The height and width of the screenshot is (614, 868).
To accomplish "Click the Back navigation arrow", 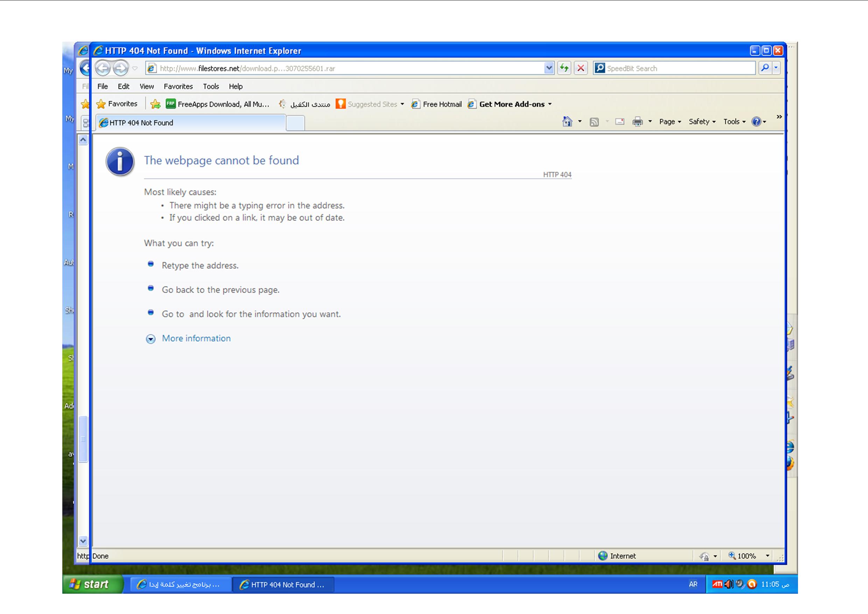I will click(103, 68).
